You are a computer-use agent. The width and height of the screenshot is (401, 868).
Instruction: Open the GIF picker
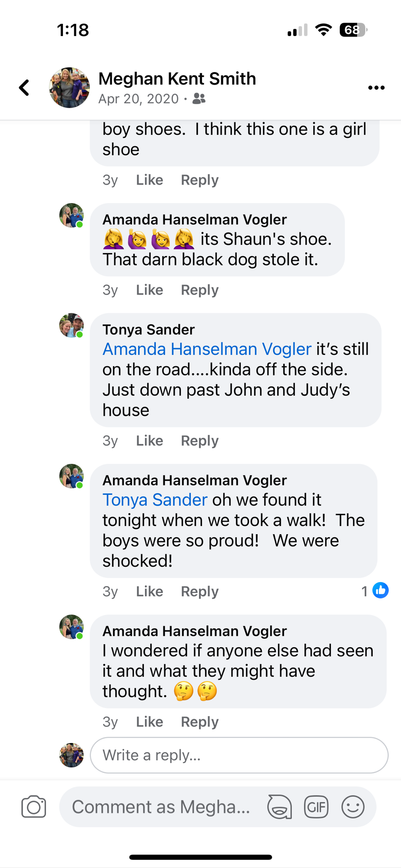[316, 807]
